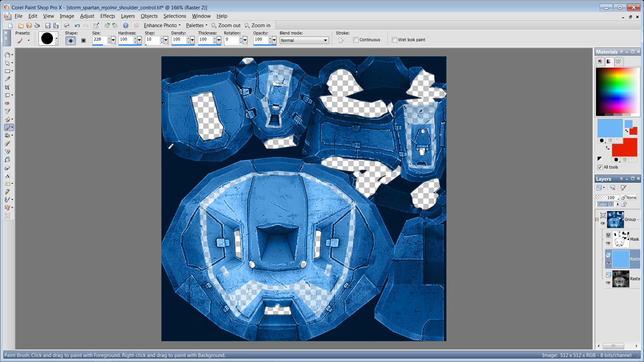
Task: Select the Red Eye tool
Action: tap(7, 103)
